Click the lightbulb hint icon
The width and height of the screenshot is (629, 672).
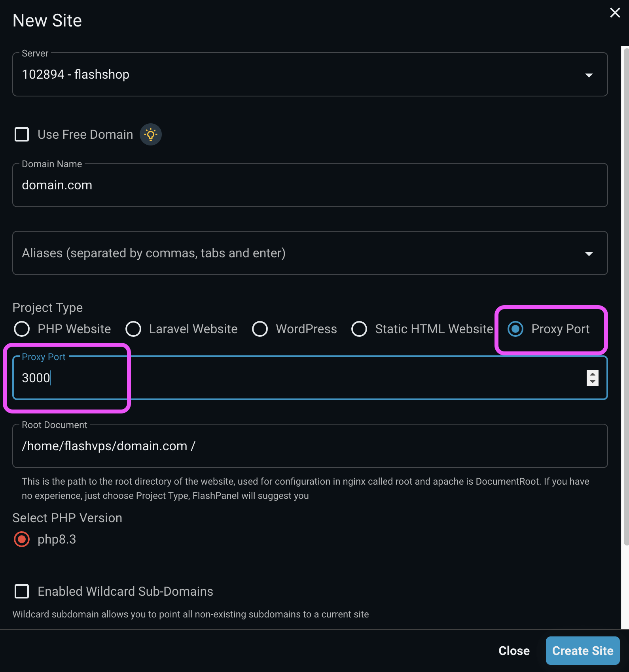(x=151, y=134)
